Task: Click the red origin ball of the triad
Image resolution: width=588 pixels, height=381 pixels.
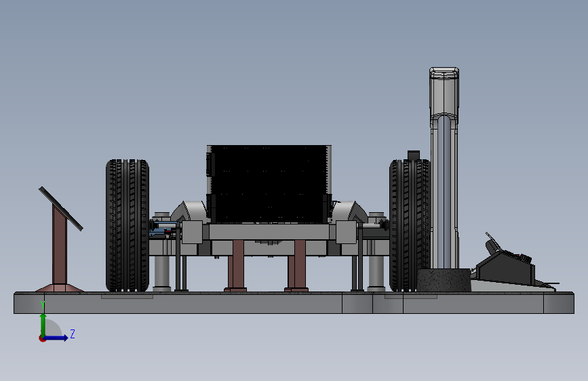Action: (42, 338)
